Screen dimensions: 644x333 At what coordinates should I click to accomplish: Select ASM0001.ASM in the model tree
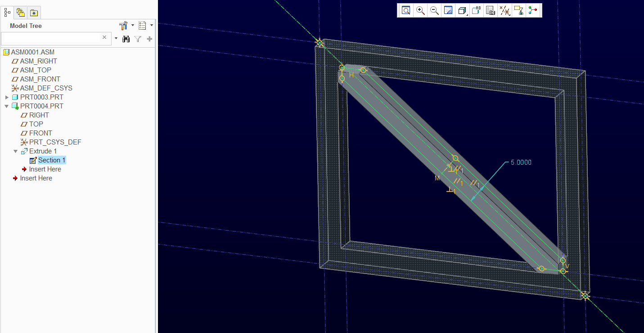(32, 52)
